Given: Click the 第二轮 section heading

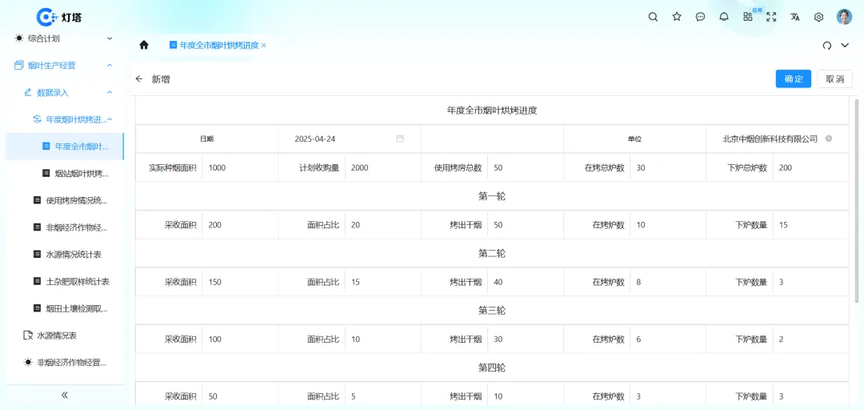Looking at the screenshot, I should 492,253.
